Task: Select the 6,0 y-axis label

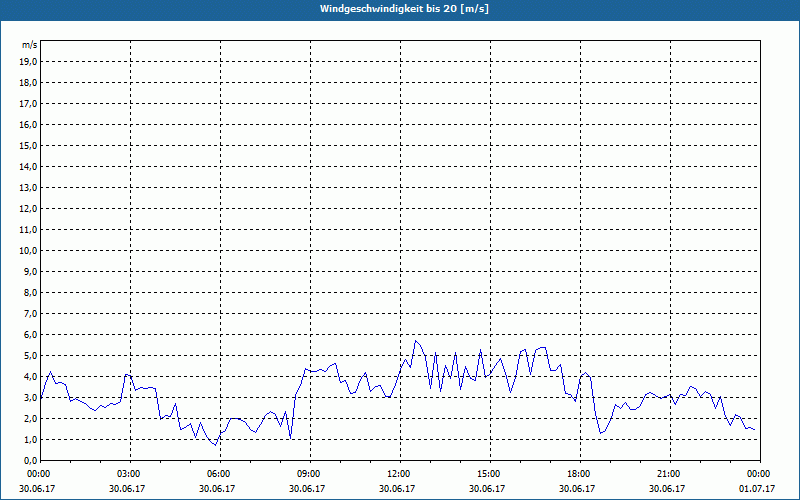Action: [30, 335]
